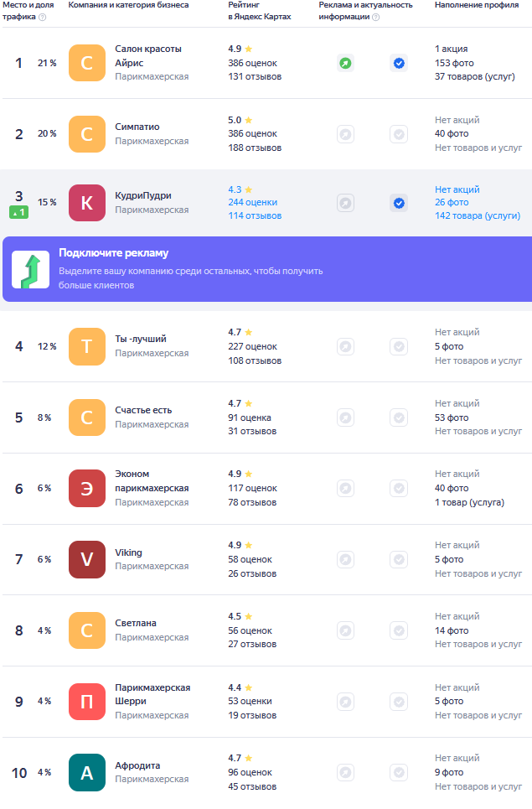
Task: Click green advertising icon in Салон красоты Айрис row
Action: 345,63
